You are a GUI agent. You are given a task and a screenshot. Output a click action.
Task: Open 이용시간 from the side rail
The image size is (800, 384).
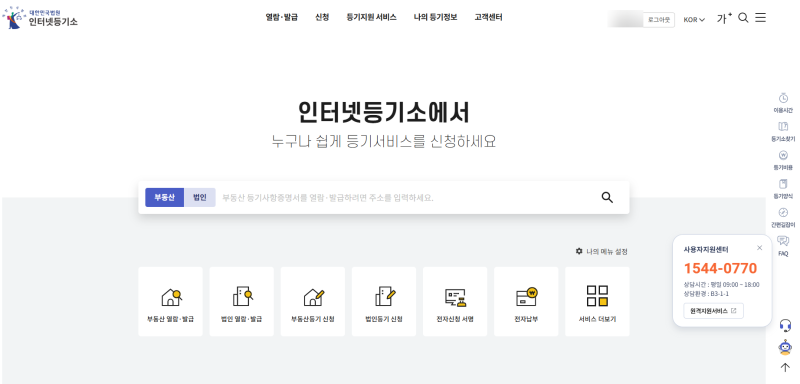pyautogui.click(x=783, y=103)
